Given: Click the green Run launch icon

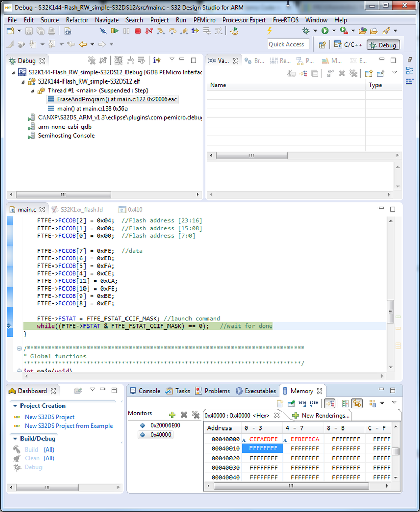Looking at the screenshot, I should tap(325, 31).
